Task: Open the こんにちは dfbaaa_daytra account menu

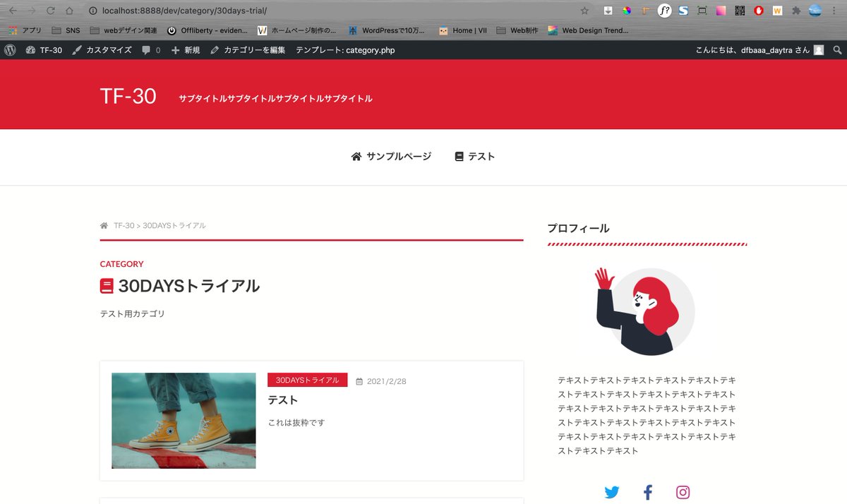Action: 759,50
